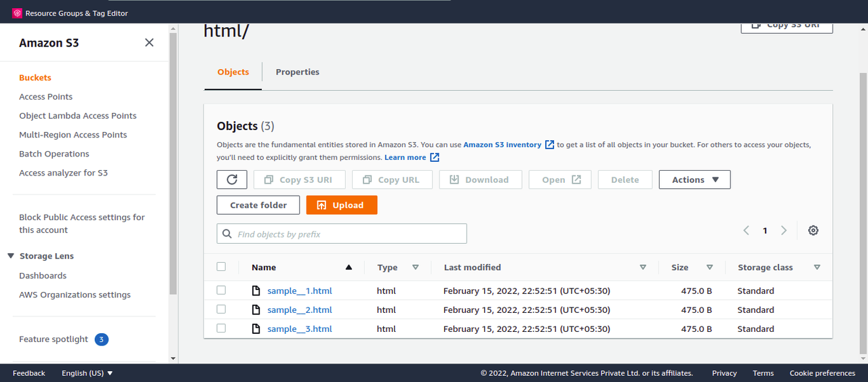This screenshot has width=868, height=382.
Task: Click the external link icon after Learn more
Action: [x=435, y=157]
